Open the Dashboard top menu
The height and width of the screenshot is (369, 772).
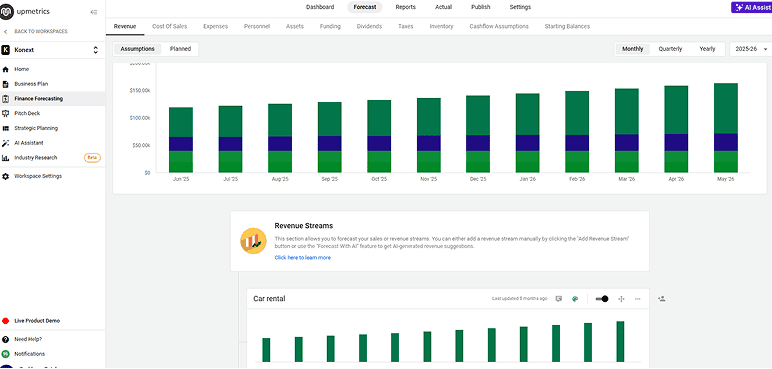(x=320, y=7)
